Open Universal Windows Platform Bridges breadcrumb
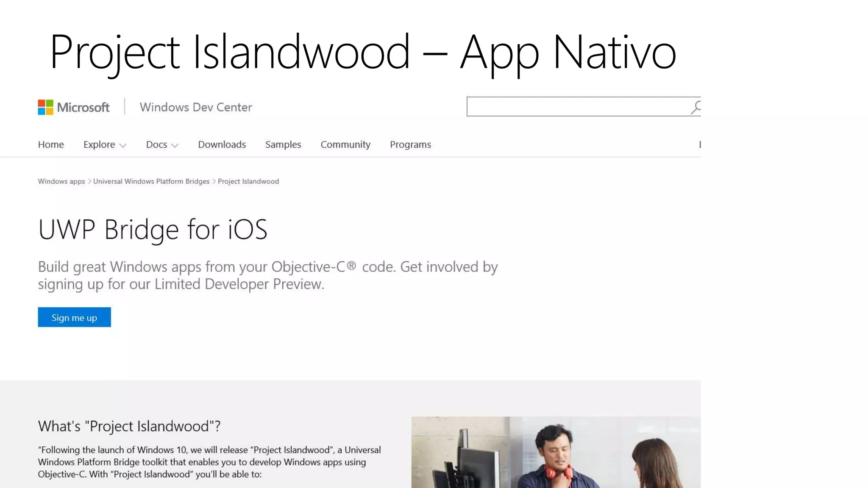This screenshot has width=868, height=488. pyautogui.click(x=151, y=181)
